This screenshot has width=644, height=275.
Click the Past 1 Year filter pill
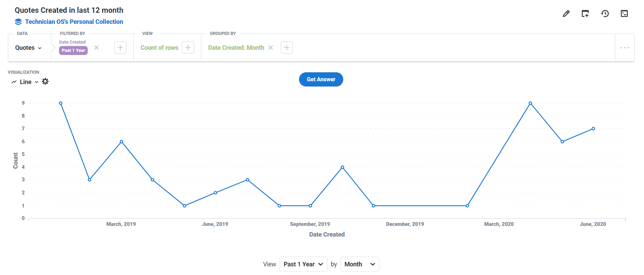[73, 51]
